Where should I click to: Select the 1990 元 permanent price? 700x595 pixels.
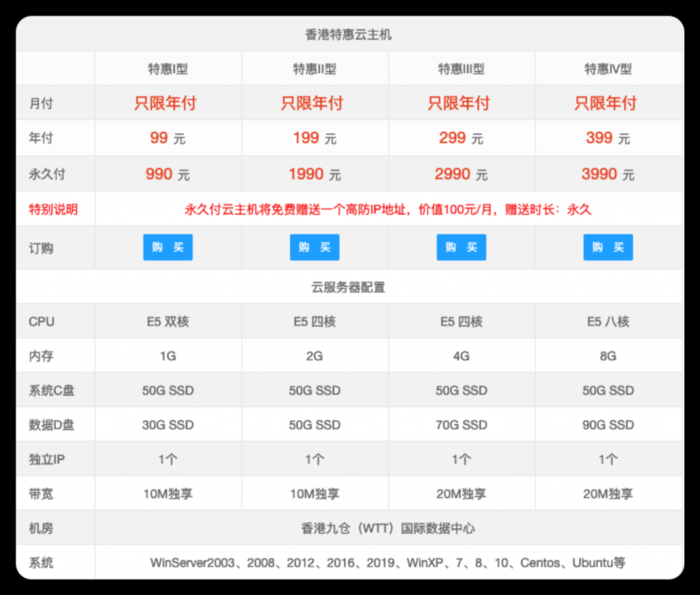click(x=314, y=174)
